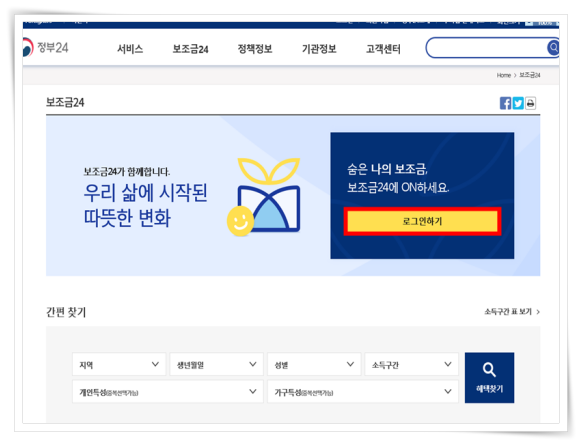This screenshot has height=446, width=582.
Task: Click the yellow 로그인하기 button
Action: (x=422, y=222)
